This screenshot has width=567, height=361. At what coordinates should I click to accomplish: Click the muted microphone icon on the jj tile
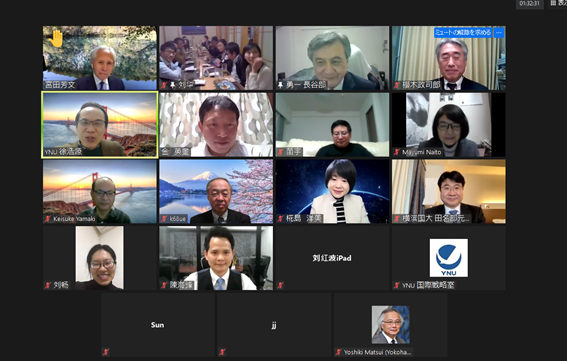click(222, 352)
